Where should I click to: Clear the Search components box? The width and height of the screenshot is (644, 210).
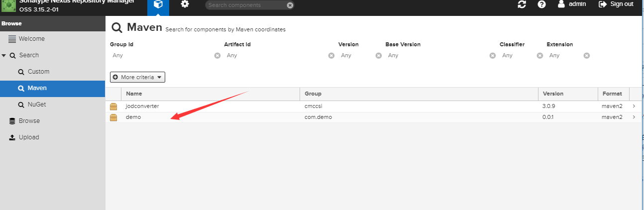click(290, 5)
